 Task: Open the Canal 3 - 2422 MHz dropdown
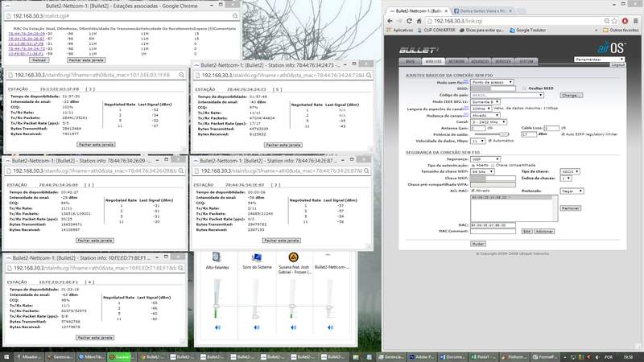click(x=489, y=122)
